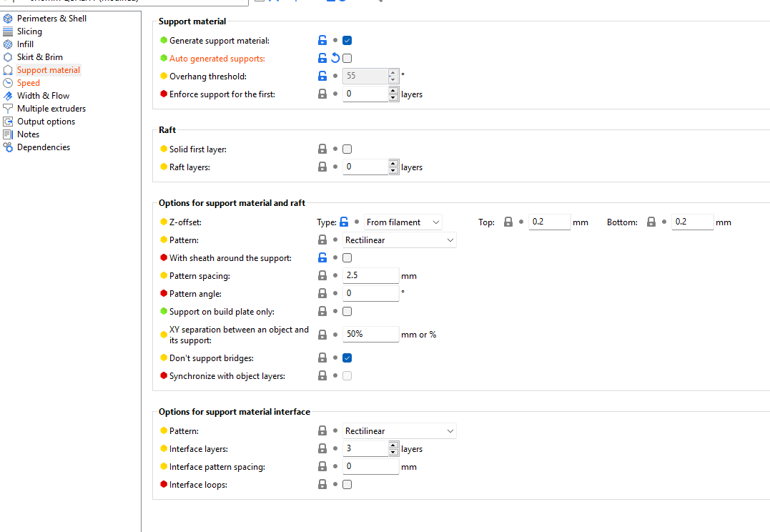Click the lock icon for Don't support bridges
Screen dimensions: 770x532
click(x=322, y=358)
